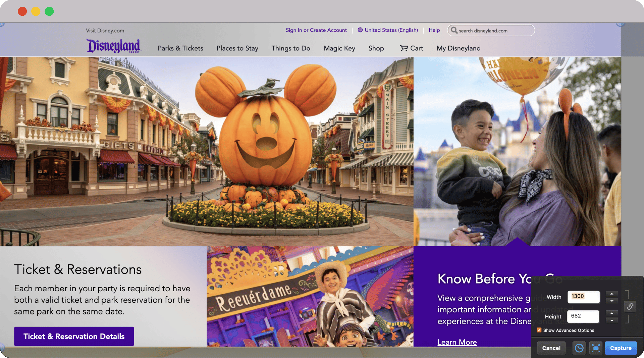Open the Things to Do menu
Image resolution: width=644 pixels, height=358 pixels.
[x=291, y=48]
